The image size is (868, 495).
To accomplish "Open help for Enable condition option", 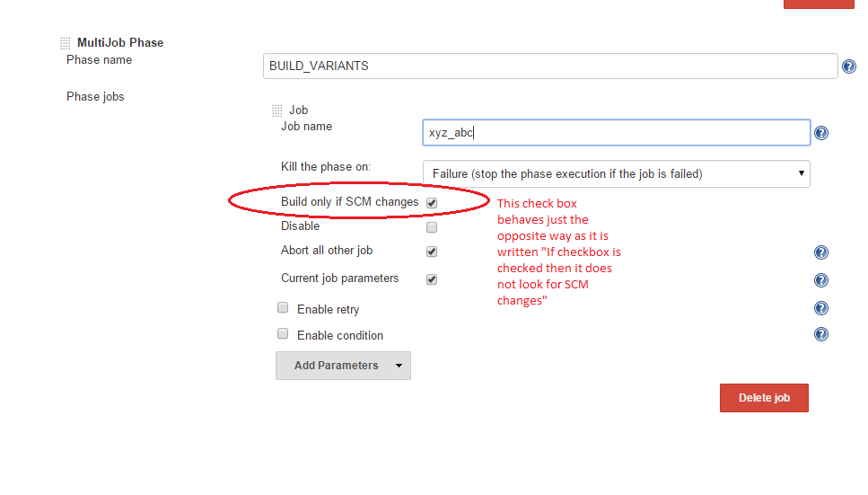I will point(820,335).
